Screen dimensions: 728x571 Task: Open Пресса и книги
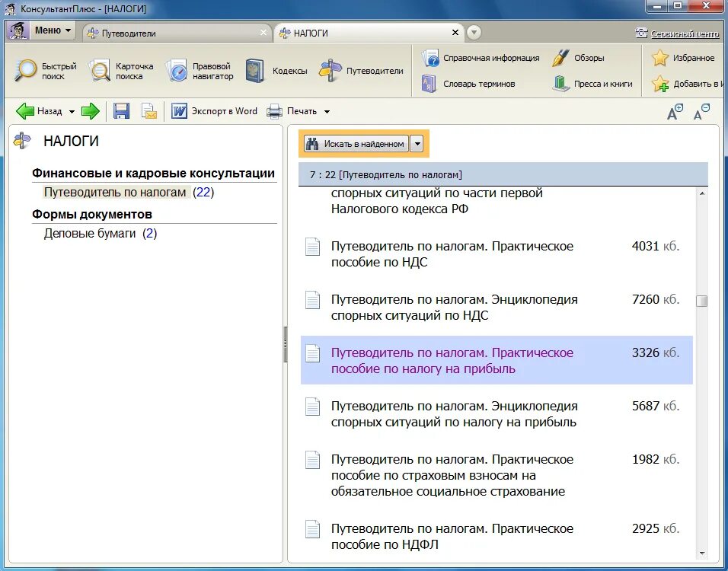click(592, 84)
